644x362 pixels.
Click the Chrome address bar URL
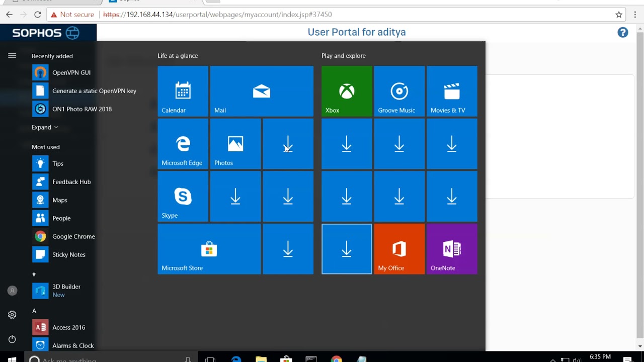pos(217,15)
